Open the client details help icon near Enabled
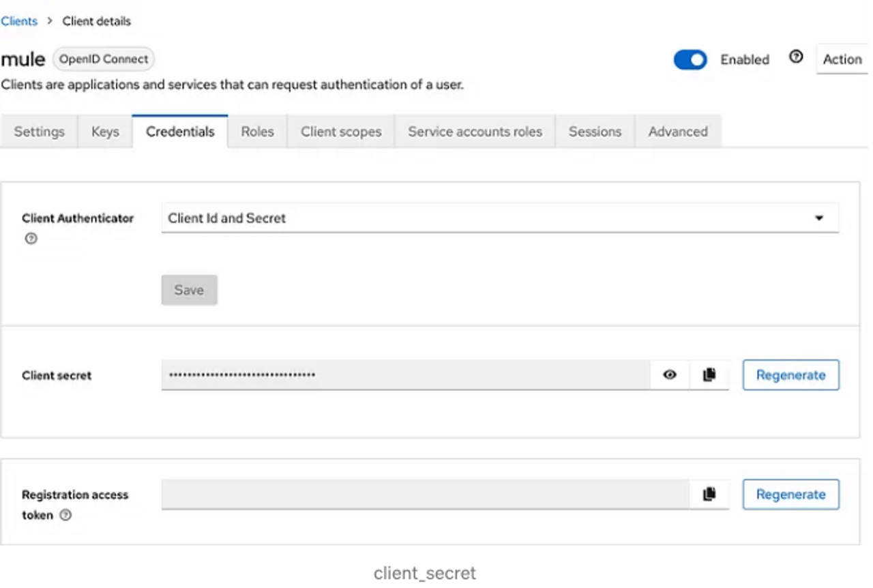The height and width of the screenshot is (588, 873). click(x=796, y=57)
